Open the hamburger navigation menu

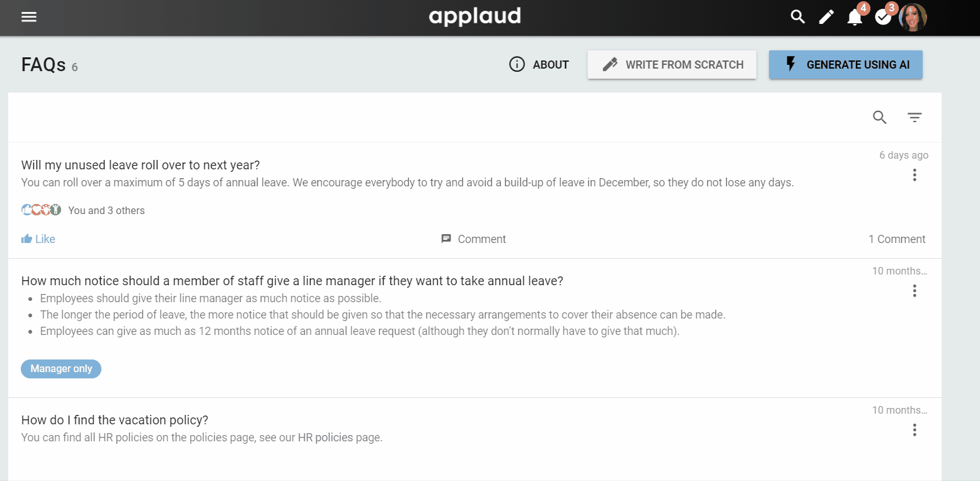[29, 17]
